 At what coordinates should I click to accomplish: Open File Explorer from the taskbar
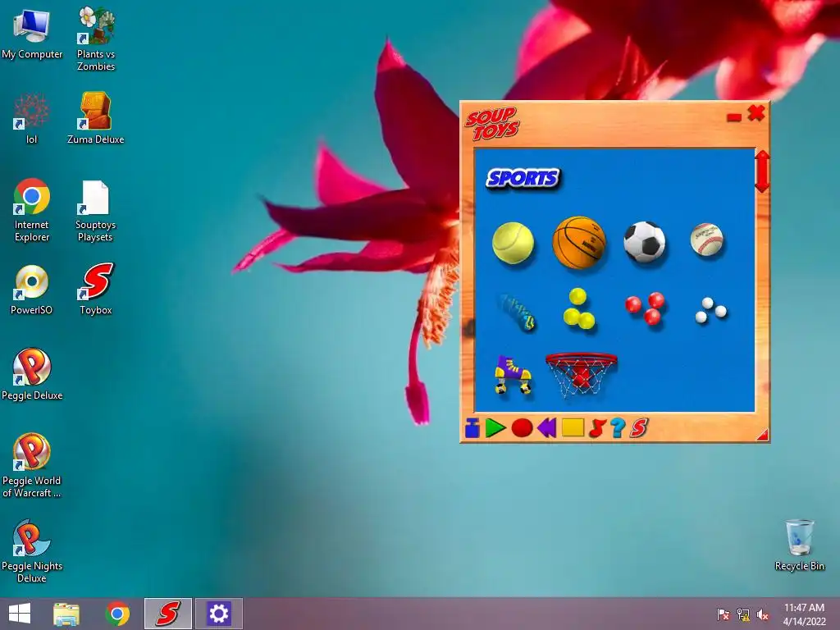click(x=66, y=614)
